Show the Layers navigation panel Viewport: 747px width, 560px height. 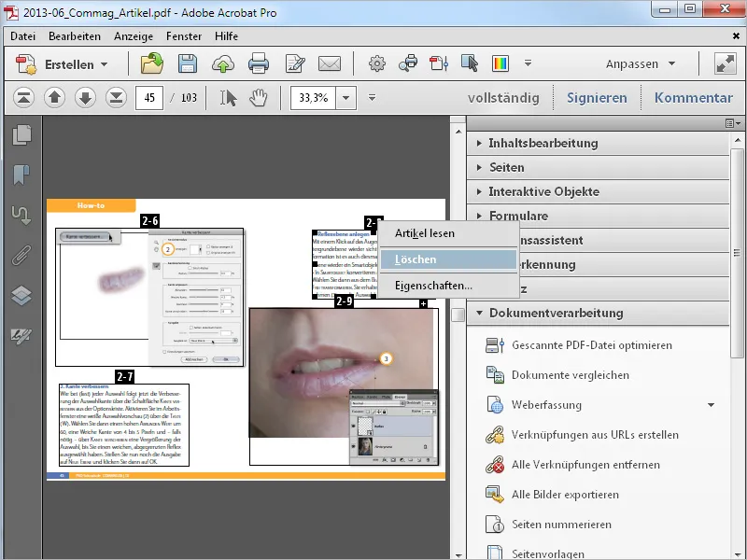21,295
